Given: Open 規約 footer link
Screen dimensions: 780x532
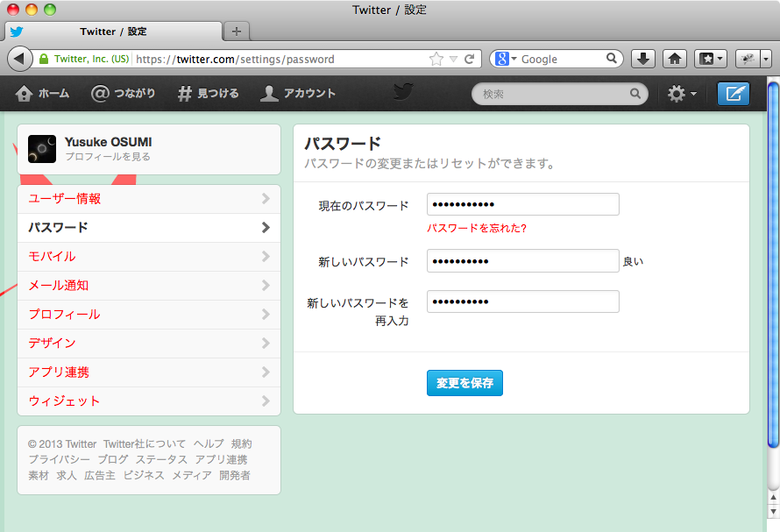Looking at the screenshot, I should [x=241, y=443].
